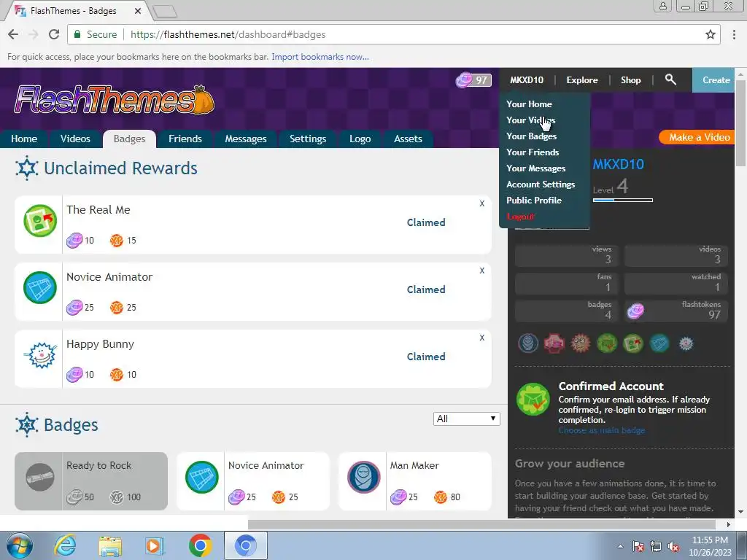Viewport: 747px width, 560px height.
Task: Click Novice Animator icon in Badges grid
Action: coord(202,477)
